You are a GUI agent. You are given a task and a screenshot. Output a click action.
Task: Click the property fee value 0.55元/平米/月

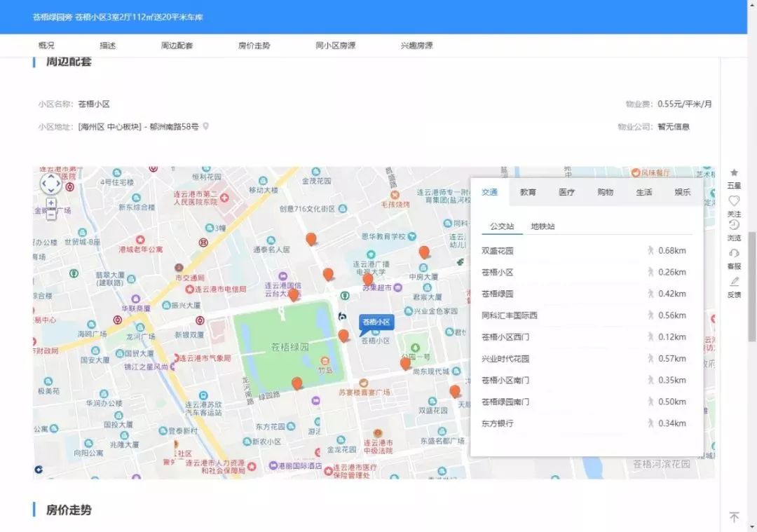tap(685, 104)
